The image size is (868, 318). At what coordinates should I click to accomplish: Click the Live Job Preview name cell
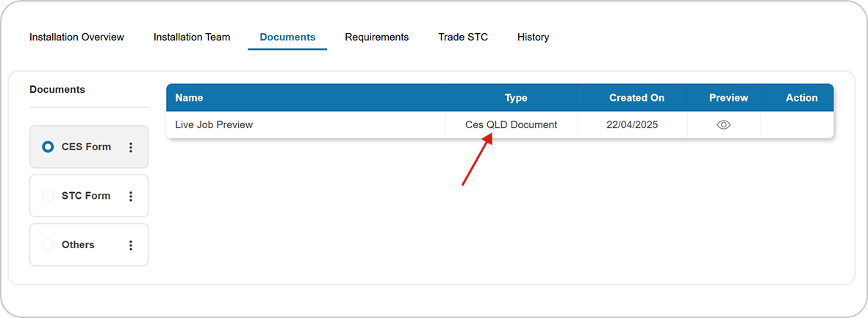click(306, 124)
